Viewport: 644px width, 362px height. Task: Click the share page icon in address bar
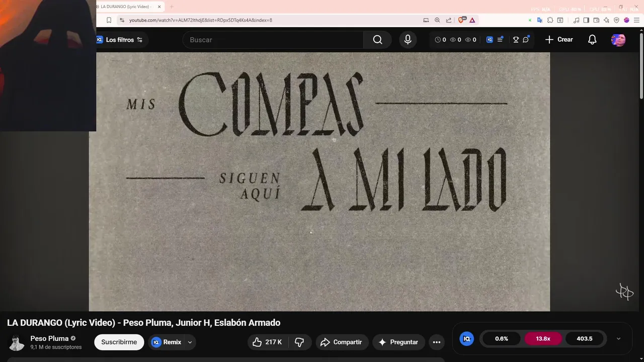(449, 20)
